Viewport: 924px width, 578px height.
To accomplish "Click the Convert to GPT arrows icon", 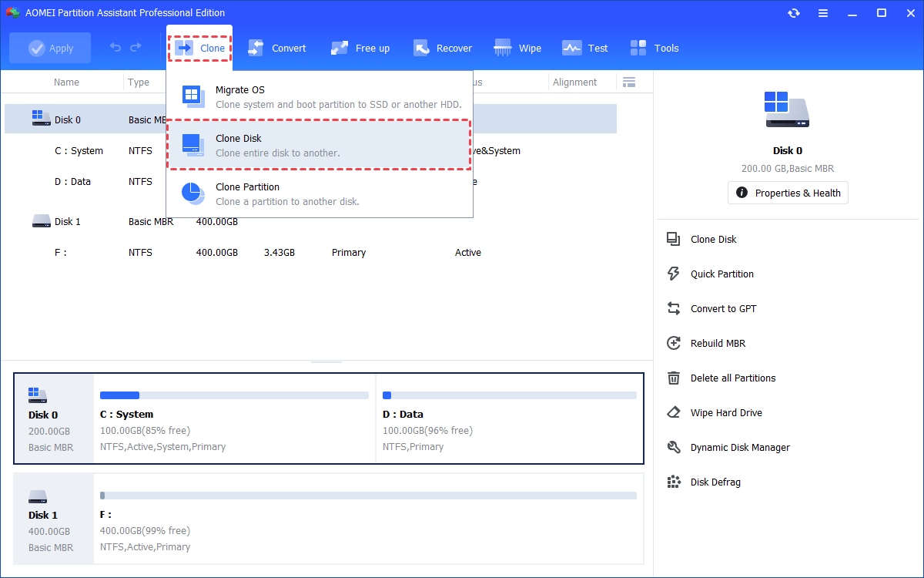I will [674, 309].
